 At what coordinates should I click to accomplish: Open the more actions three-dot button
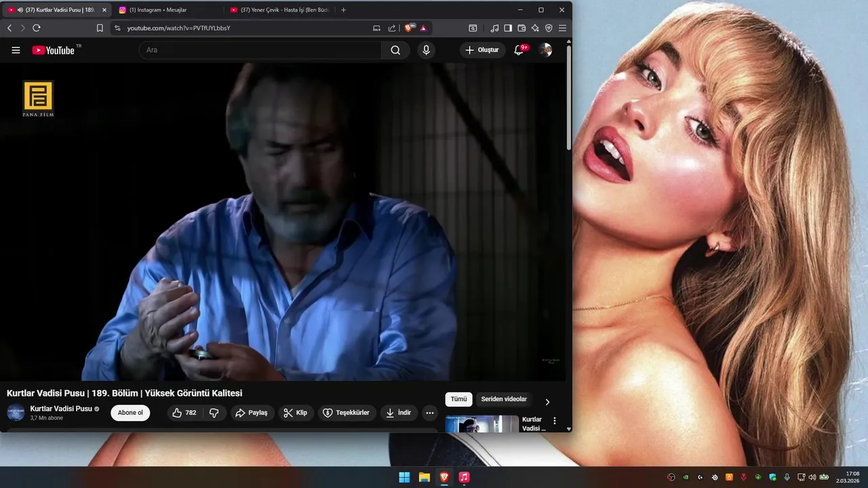[x=430, y=413]
